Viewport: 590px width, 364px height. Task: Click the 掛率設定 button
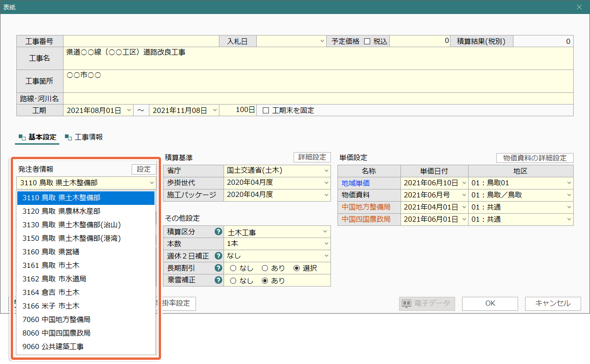178,303
